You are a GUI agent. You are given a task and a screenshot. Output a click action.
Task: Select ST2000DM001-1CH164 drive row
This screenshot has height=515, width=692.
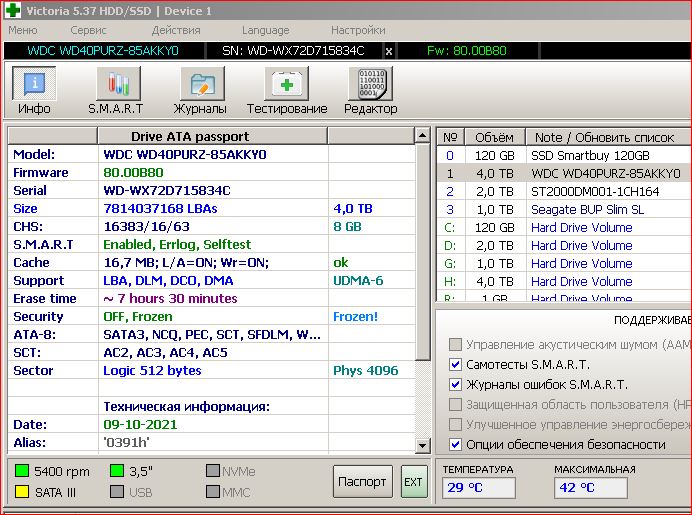click(x=564, y=192)
